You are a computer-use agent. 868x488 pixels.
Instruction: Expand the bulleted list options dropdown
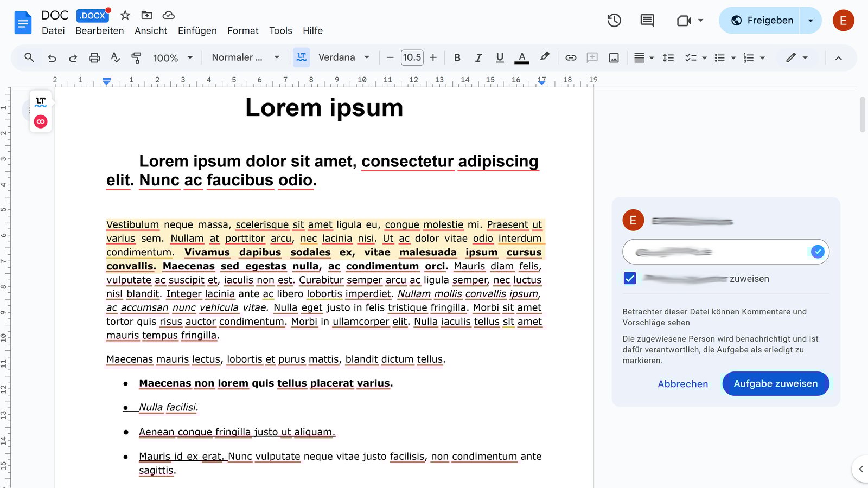(x=734, y=57)
